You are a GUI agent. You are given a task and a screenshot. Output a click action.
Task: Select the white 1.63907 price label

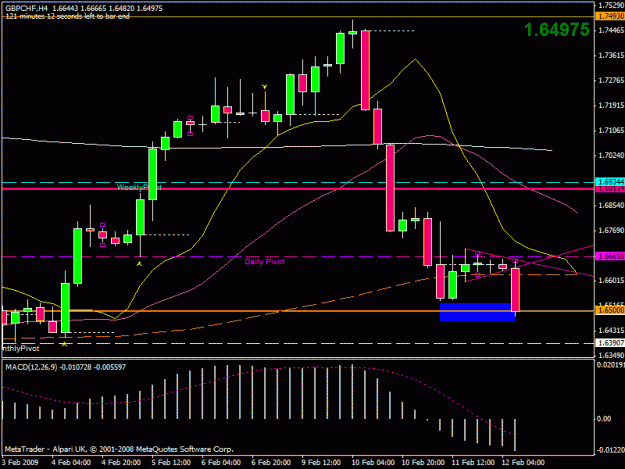pos(610,343)
